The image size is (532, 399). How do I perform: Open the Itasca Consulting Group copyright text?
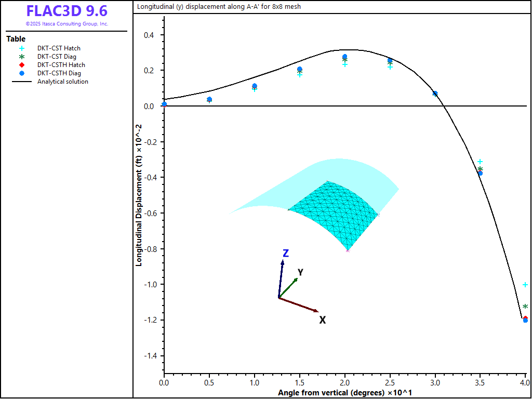coord(66,24)
